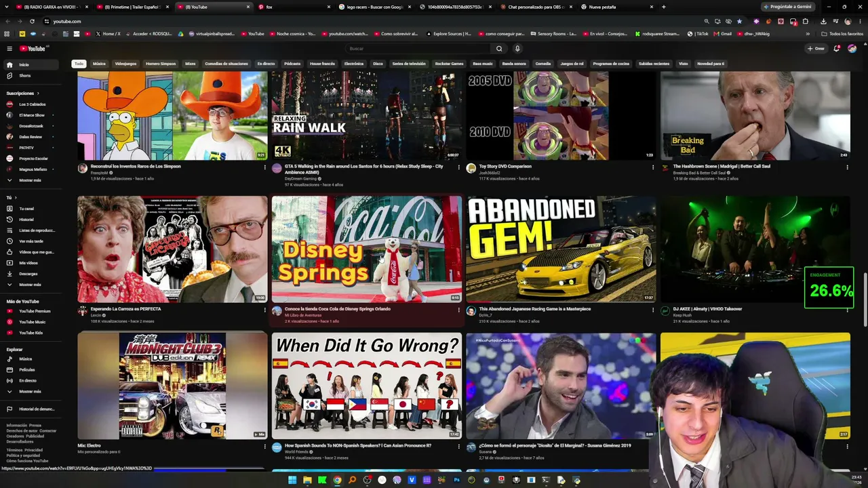The image size is (868, 488).
Task: Click the Pregúntale a Gemini button
Action: click(787, 7)
